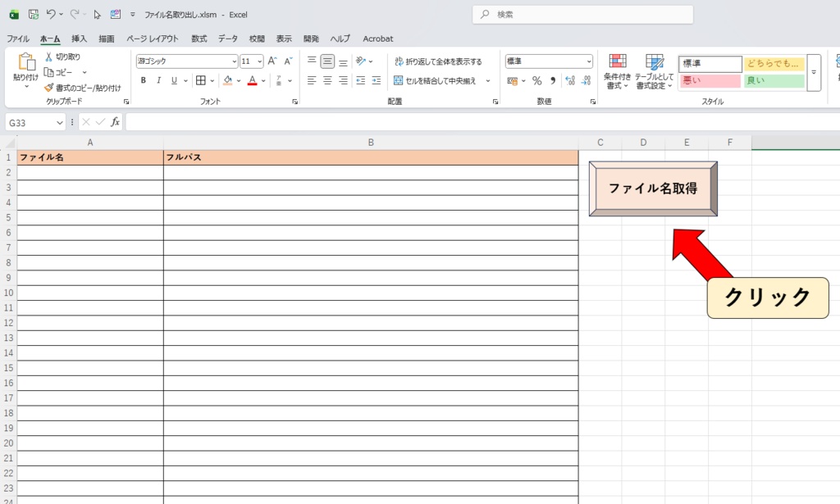The image size is (840, 504).
Task: Expand font color options arrow
Action: [263, 81]
